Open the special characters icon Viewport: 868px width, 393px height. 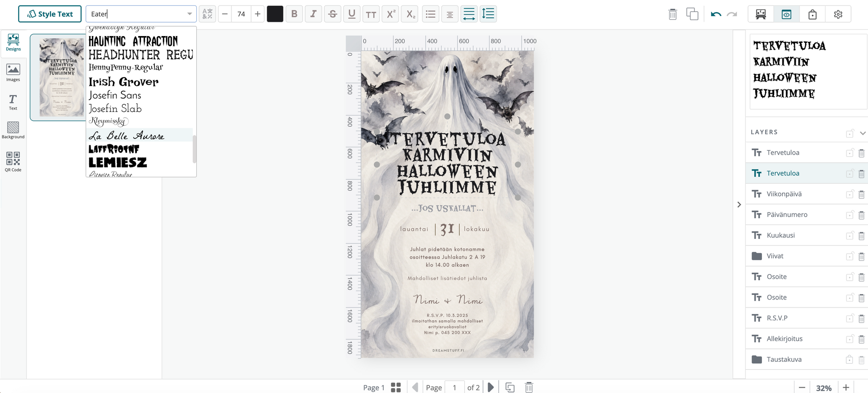pyautogui.click(x=207, y=14)
